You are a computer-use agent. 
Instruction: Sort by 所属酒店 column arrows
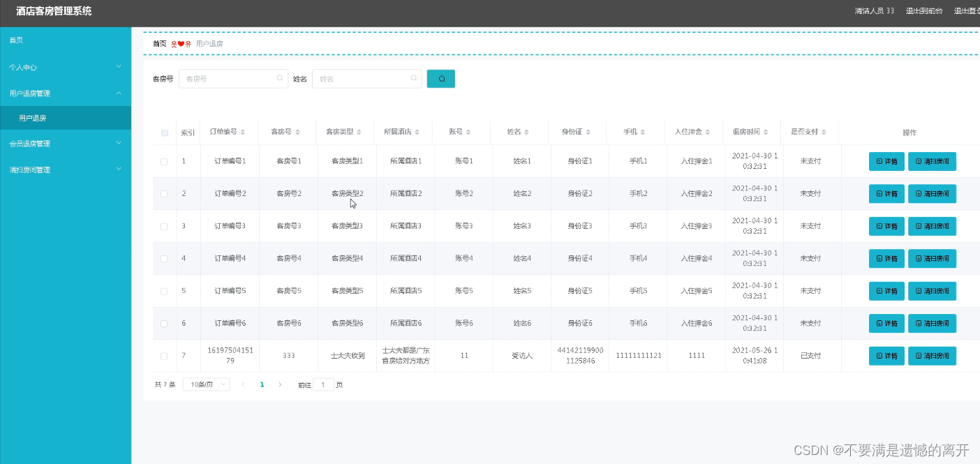[418, 132]
